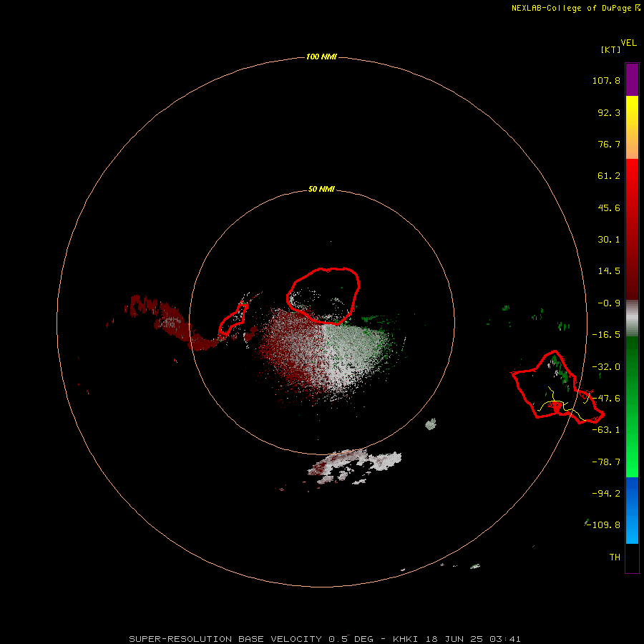The height and width of the screenshot is (644, 644).
Task: Click the 76.7 velocity legend value
Action: (609, 144)
